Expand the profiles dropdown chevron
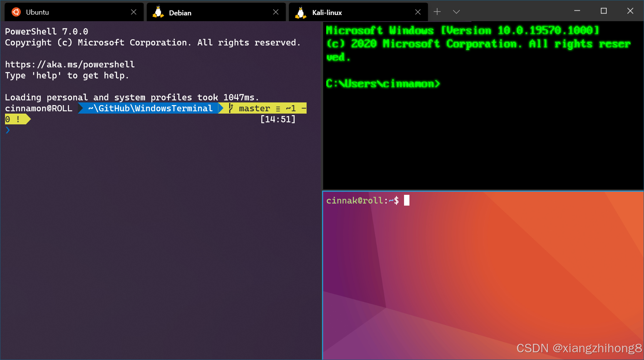Viewport: 644px width, 360px height. tap(456, 12)
